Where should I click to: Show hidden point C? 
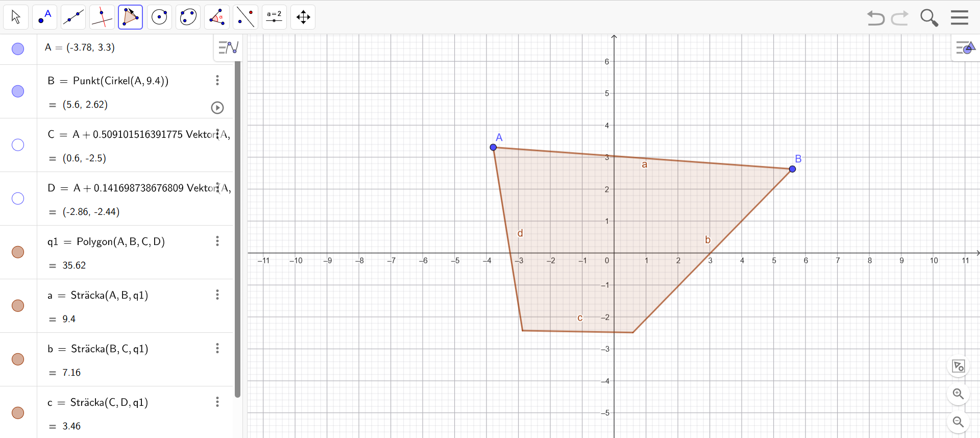coord(18,145)
